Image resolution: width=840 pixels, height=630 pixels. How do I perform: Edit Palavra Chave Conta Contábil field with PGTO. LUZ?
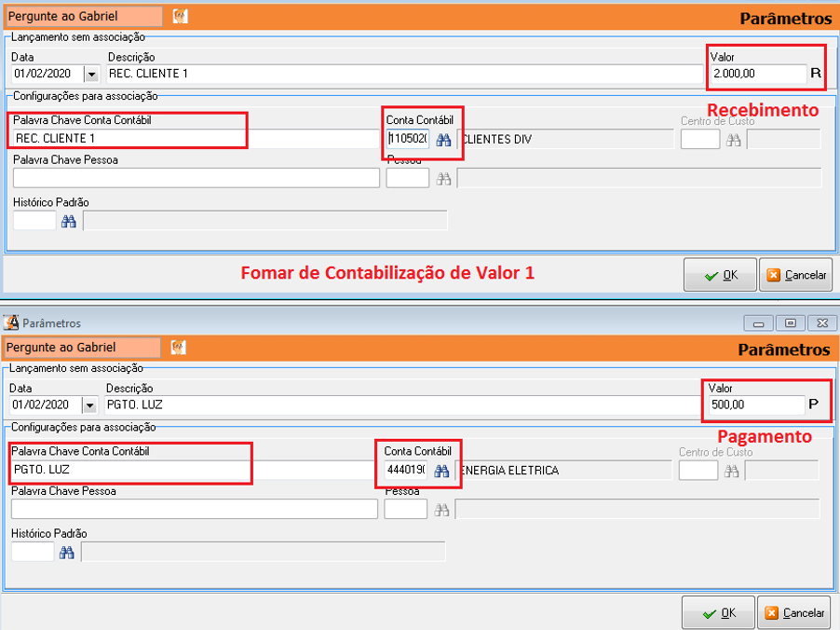point(194,470)
